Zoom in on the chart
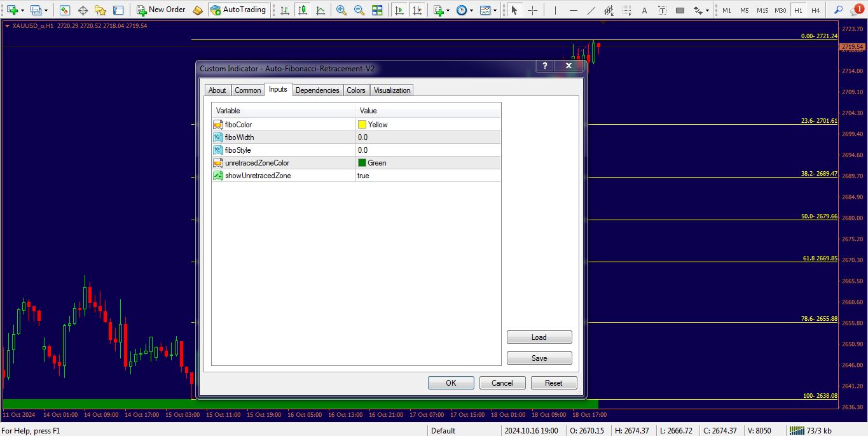The width and height of the screenshot is (868, 436). coord(341,10)
